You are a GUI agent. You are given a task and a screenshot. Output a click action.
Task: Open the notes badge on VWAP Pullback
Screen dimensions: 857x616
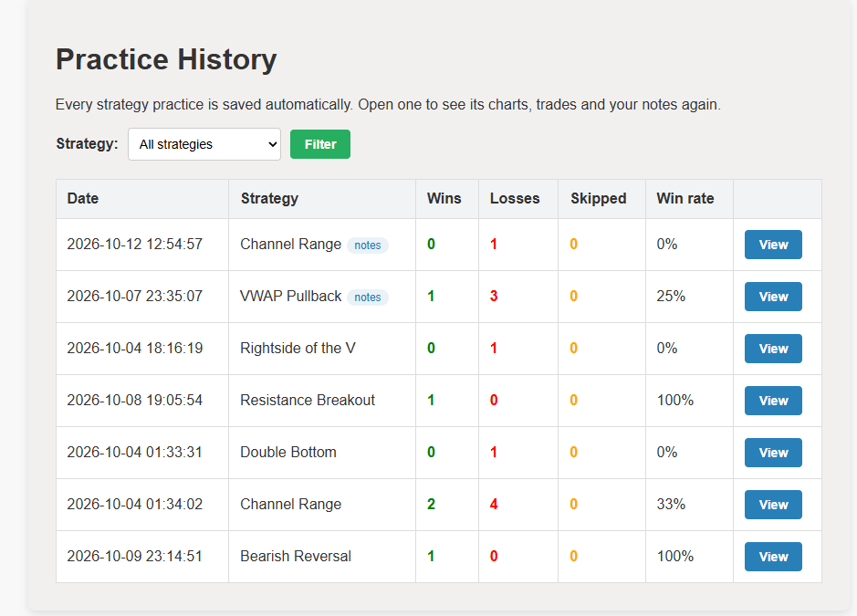(367, 297)
